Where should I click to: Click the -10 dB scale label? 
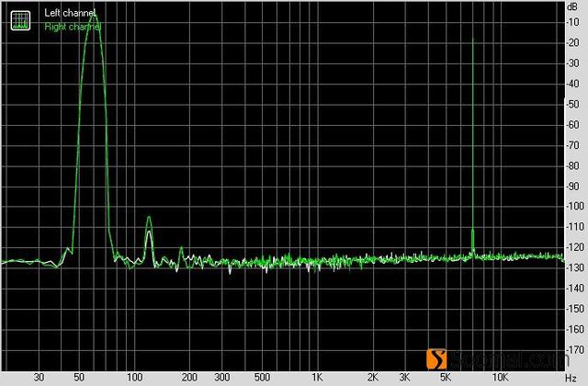(x=573, y=23)
